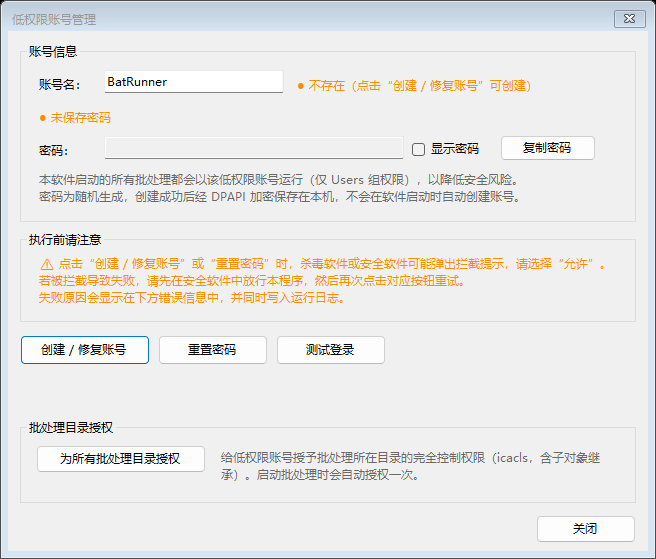Close the 低权限账号管理 dialog via X
This screenshot has height=559, width=656.
pos(629,19)
